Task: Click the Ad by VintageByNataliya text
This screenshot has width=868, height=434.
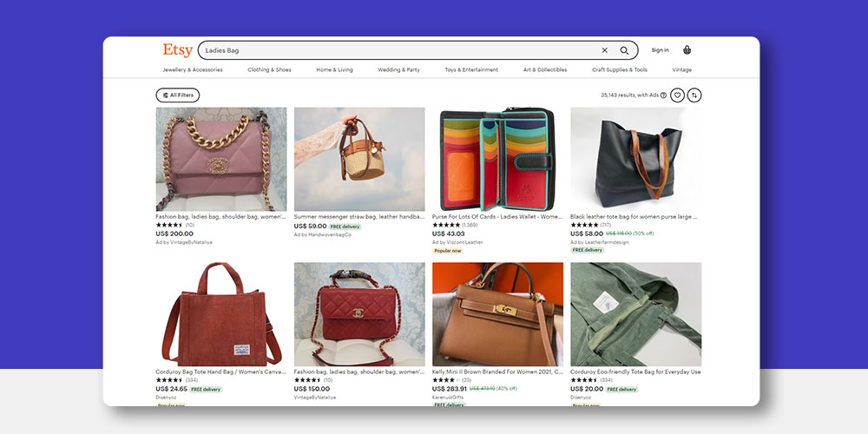Action: 184,242
